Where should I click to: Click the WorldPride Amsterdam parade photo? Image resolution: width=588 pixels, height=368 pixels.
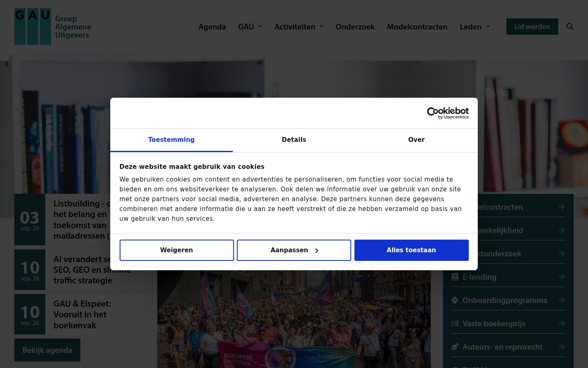pos(294,319)
